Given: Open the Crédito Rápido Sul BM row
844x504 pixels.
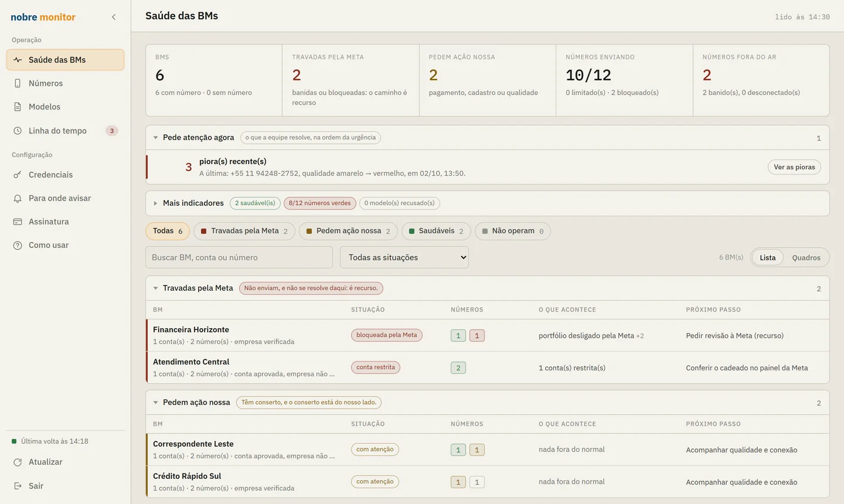Looking at the screenshot, I should 488,482.
